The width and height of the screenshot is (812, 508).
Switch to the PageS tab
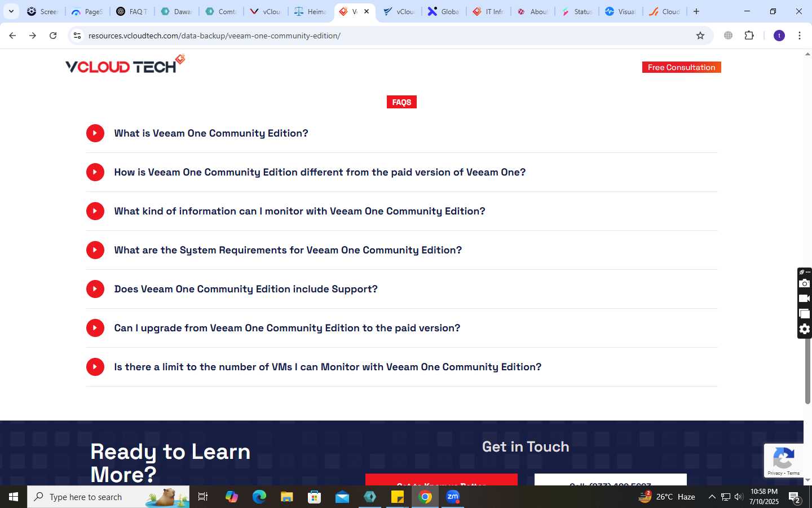[x=87, y=11]
